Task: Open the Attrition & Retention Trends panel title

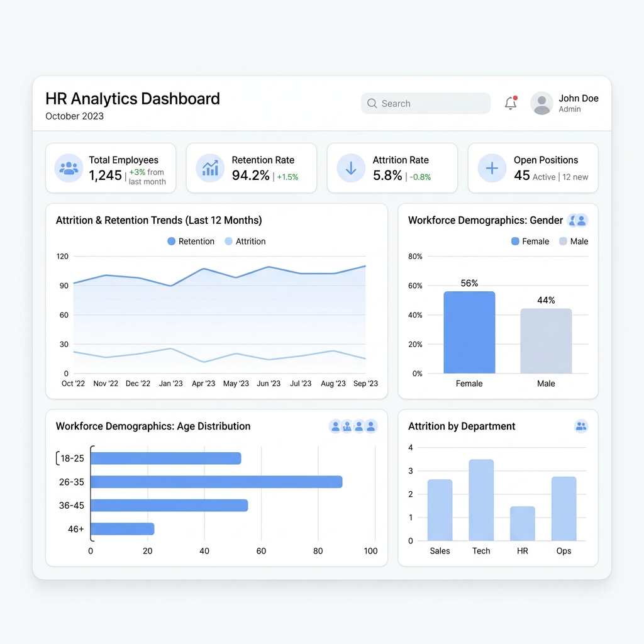Action: click(x=158, y=220)
